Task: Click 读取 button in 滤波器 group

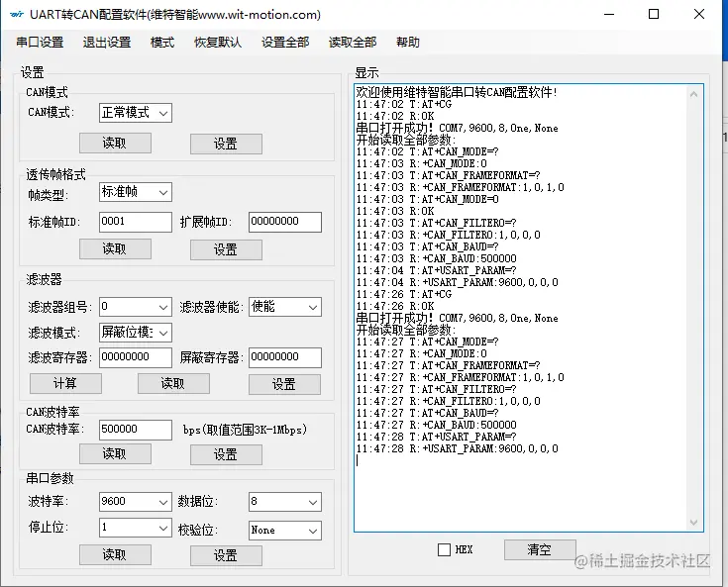Action: [173, 383]
